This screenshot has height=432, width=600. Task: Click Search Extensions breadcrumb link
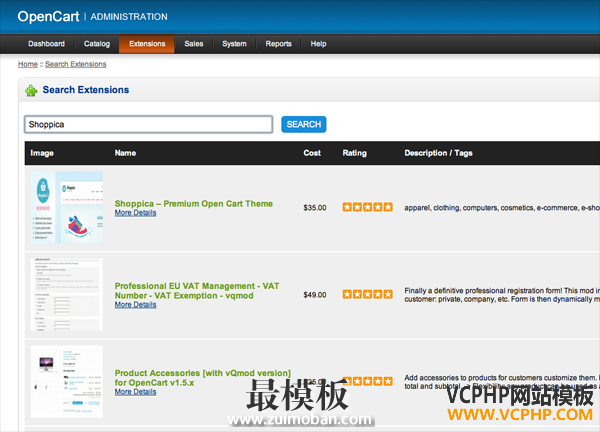76,64
